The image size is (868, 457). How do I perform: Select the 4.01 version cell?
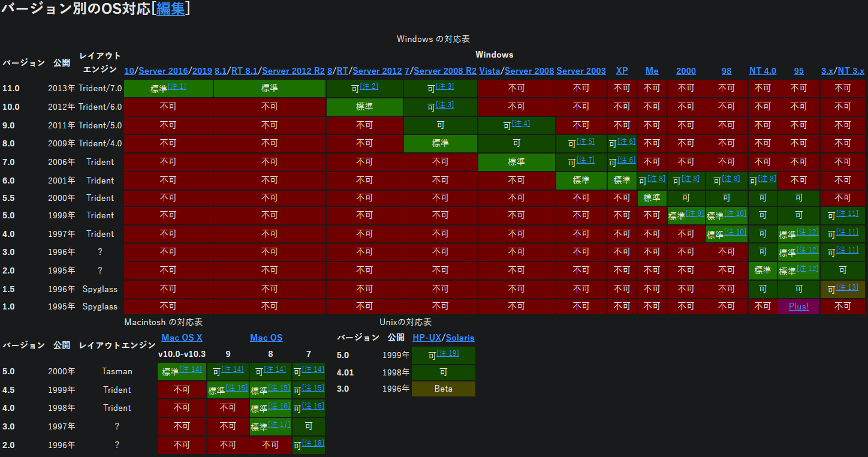pos(345,372)
